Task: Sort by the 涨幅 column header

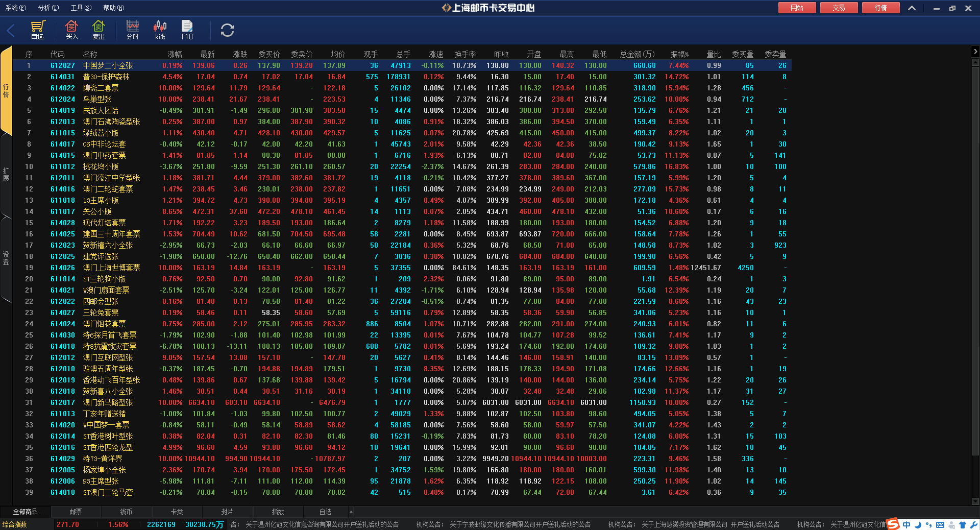Action: coord(175,54)
